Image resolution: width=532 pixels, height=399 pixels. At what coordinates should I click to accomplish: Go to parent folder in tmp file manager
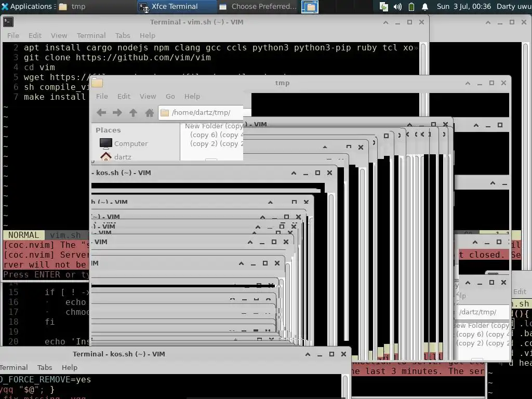tap(134, 113)
